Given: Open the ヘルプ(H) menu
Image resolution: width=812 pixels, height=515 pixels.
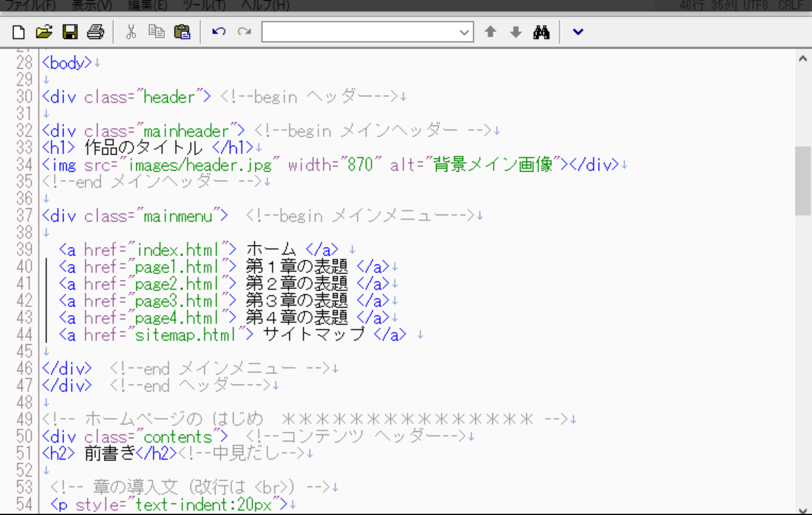Looking at the screenshot, I should (x=266, y=5).
